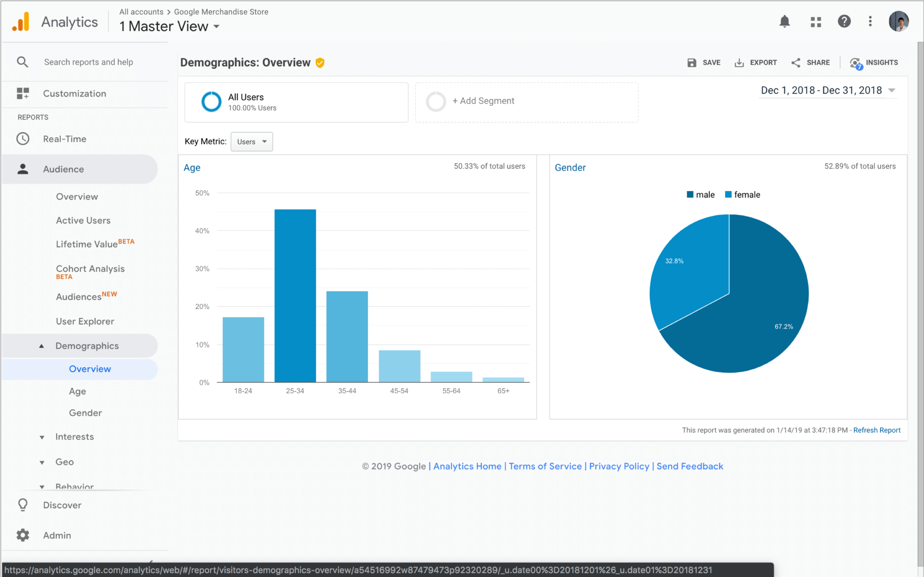The width and height of the screenshot is (924, 577).
Task: Open the Key Metric Users dropdown
Action: pyautogui.click(x=251, y=142)
